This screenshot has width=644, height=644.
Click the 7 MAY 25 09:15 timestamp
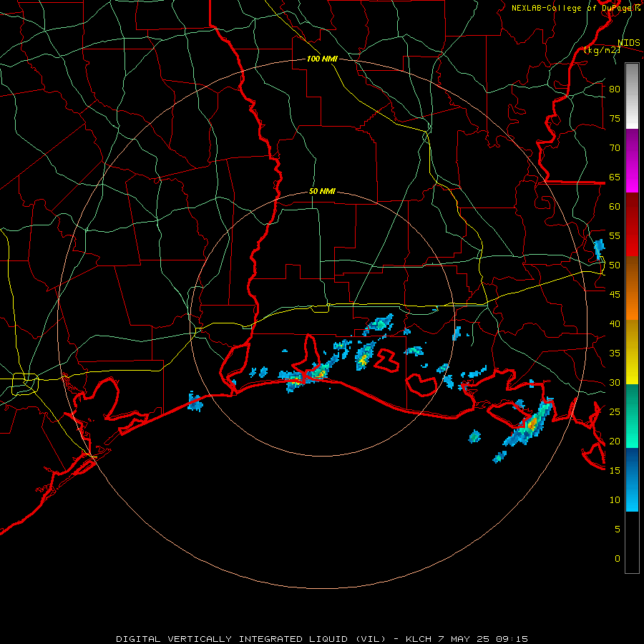pyautogui.click(x=484, y=639)
